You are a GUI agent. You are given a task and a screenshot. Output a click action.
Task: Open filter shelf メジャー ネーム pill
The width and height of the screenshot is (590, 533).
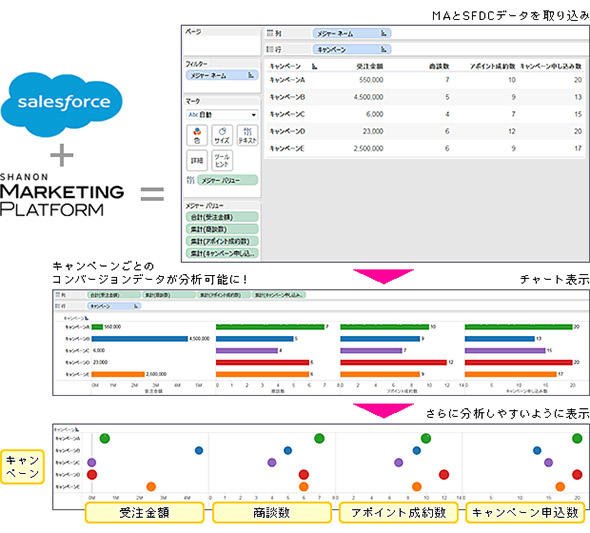pos(222,75)
